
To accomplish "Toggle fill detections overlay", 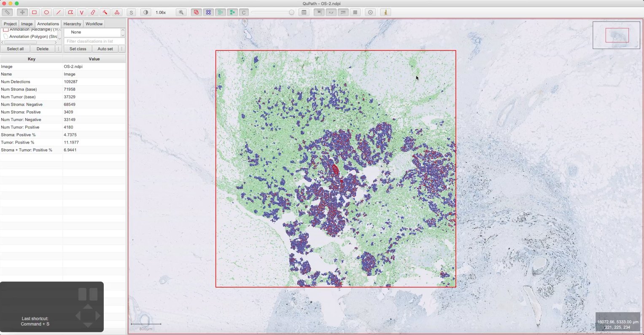I will point(232,12).
